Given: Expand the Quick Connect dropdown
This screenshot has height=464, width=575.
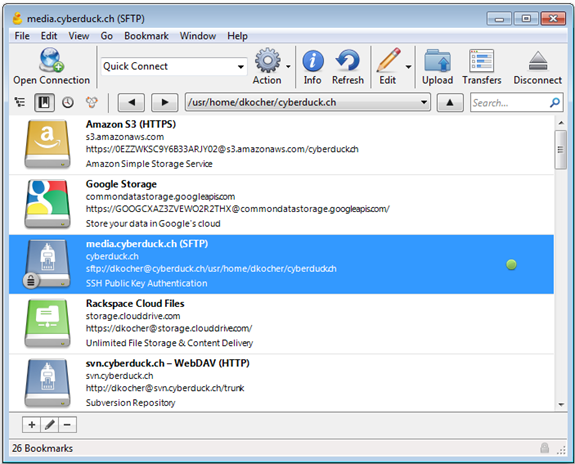Looking at the screenshot, I should pos(241,67).
